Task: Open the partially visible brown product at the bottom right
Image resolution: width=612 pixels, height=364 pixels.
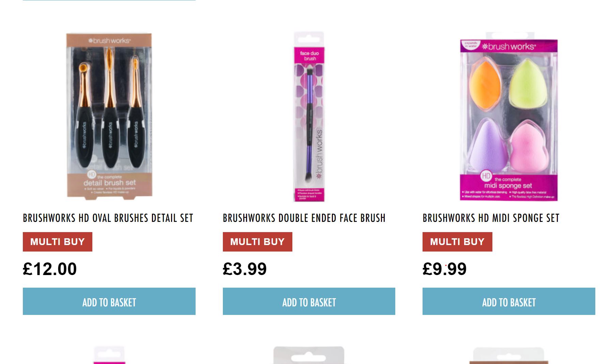Action: pos(509,355)
